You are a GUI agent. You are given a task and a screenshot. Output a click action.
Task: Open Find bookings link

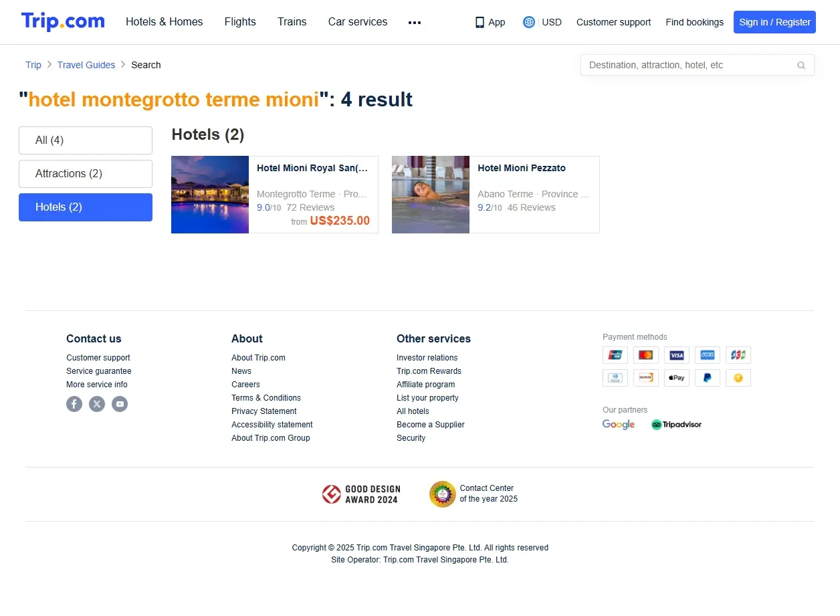point(694,22)
